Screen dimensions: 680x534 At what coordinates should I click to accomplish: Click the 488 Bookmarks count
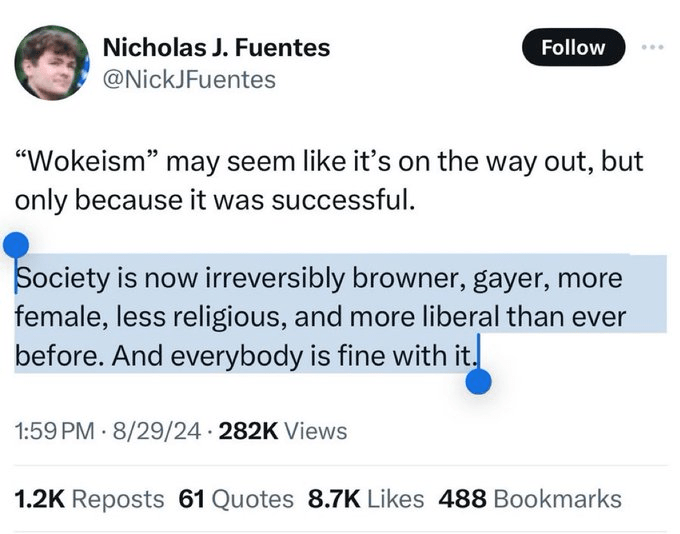[x=530, y=498]
